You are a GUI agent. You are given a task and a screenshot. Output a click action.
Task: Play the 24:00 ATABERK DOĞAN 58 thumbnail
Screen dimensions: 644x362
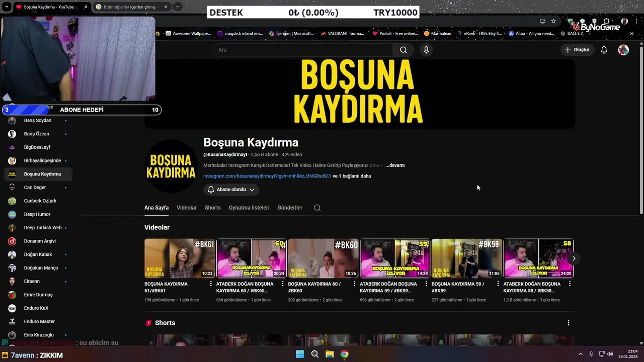tap(538, 258)
